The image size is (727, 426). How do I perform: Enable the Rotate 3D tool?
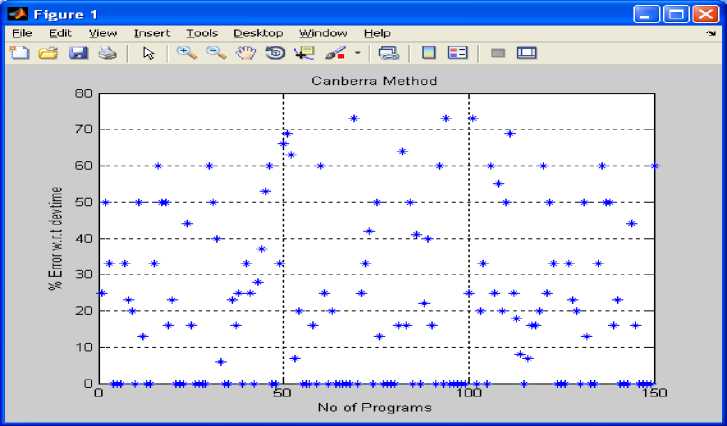[275, 53]
